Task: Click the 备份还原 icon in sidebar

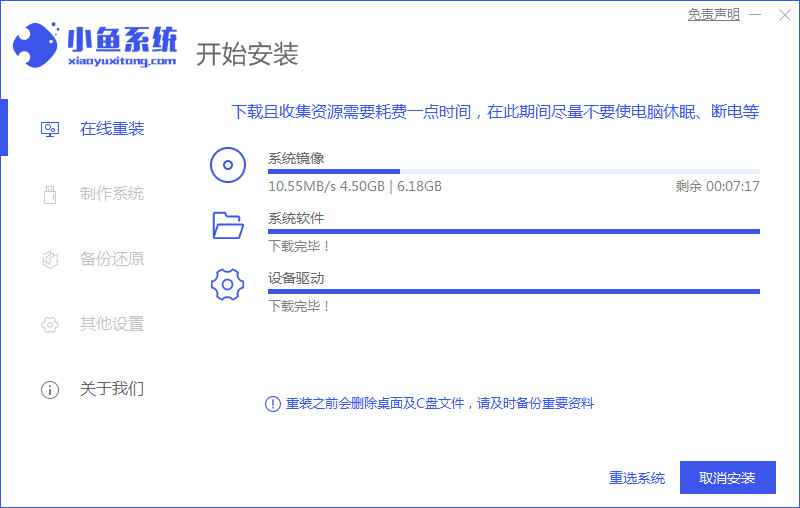Action: click(50, 259)
